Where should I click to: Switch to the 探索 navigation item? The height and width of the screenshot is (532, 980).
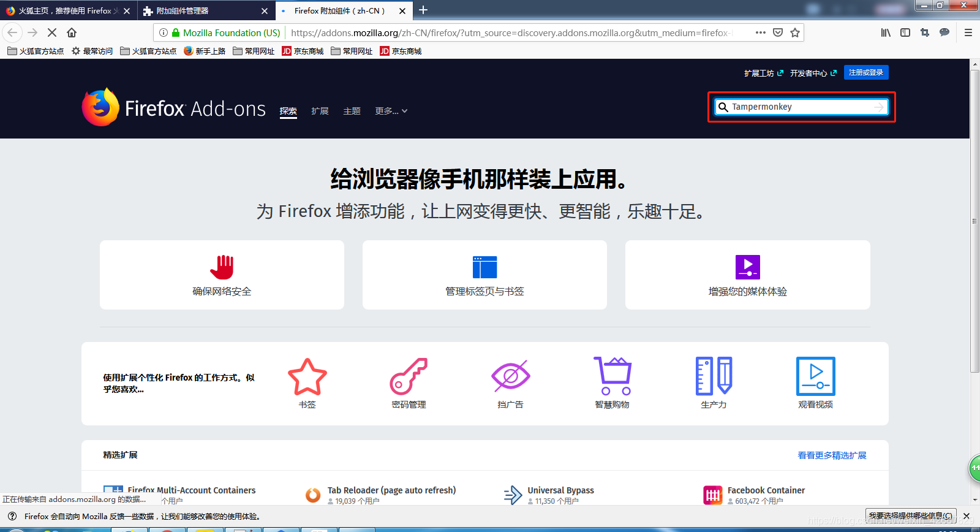click(x=288, y=111)
